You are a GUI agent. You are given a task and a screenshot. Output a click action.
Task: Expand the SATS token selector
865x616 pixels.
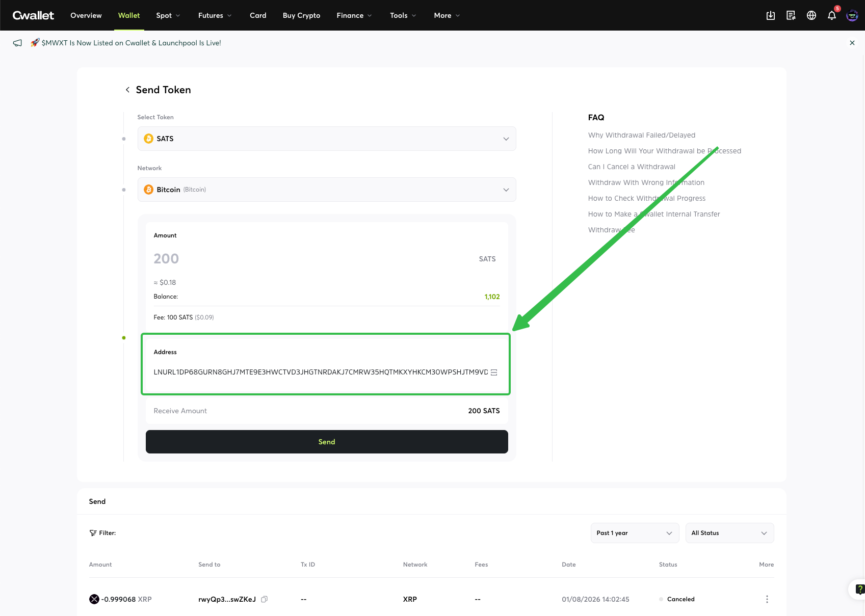coord(327,139)
